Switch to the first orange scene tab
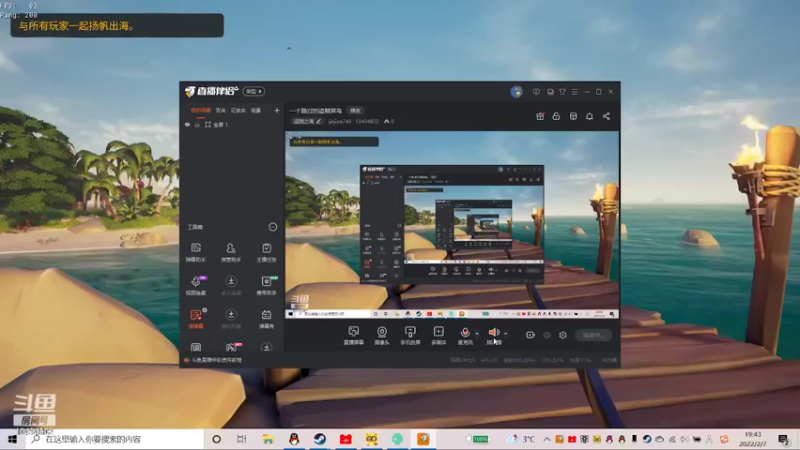The image size is (800, 450). (x=201, y=110)
